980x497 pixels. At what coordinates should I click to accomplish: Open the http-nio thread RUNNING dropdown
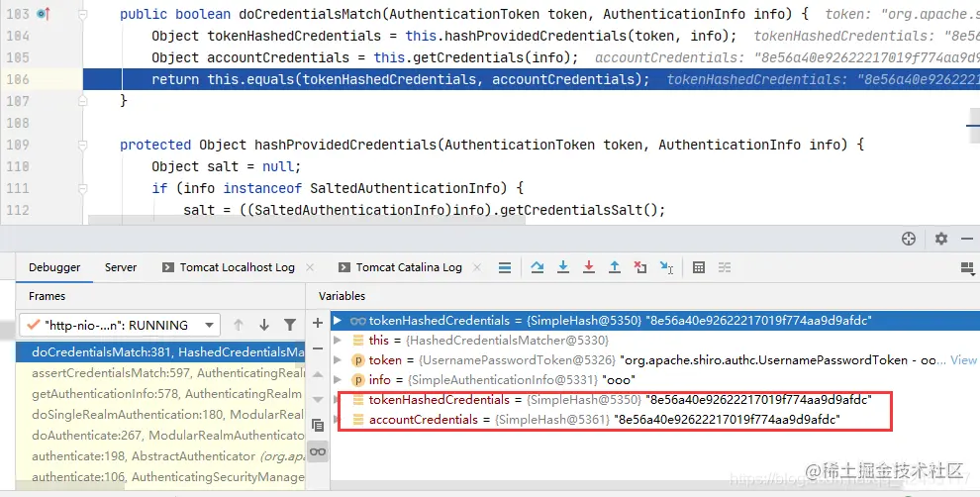coord(120,325)
